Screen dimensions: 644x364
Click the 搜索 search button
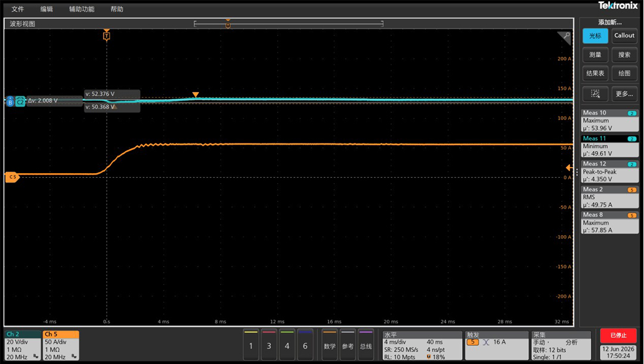click(x=624, y=55)
